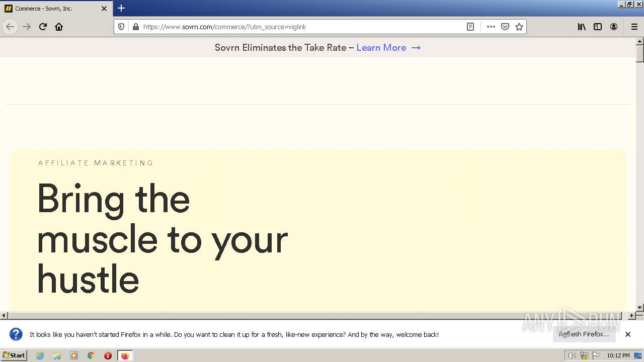Select Firefox window in taskbar
The width and height of the screenshot is (644, 362).
pos(125,355)
